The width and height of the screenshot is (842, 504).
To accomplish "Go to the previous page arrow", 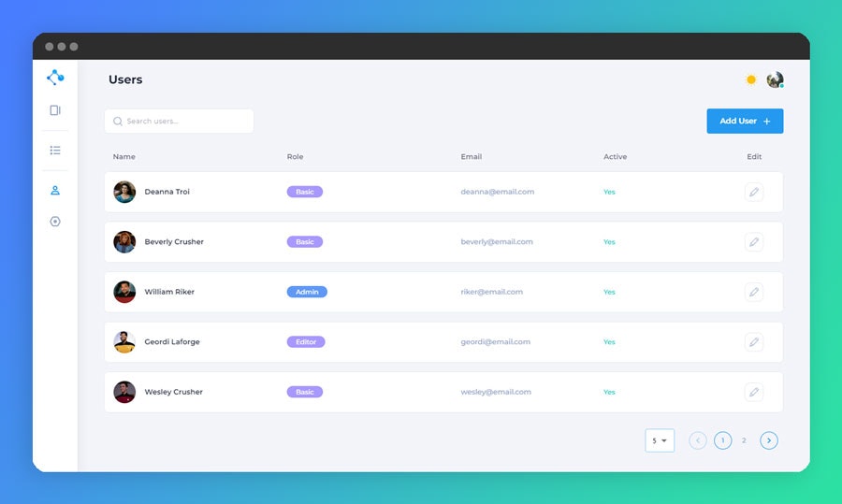I will point(698,440).
